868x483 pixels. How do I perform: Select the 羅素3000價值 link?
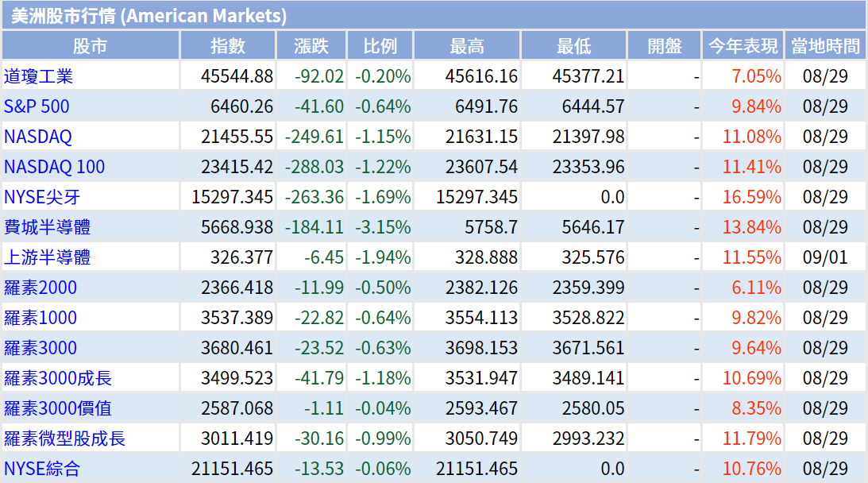point(57,408)
